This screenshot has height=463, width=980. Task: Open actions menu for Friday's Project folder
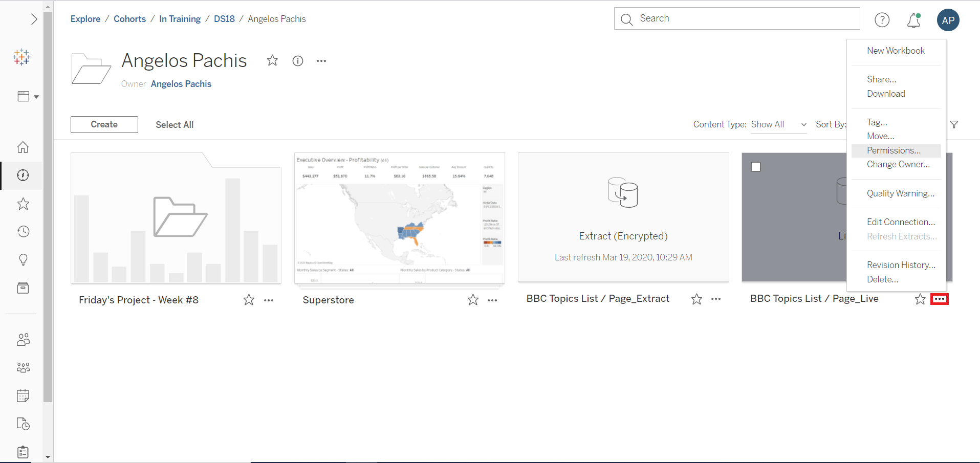269,300
